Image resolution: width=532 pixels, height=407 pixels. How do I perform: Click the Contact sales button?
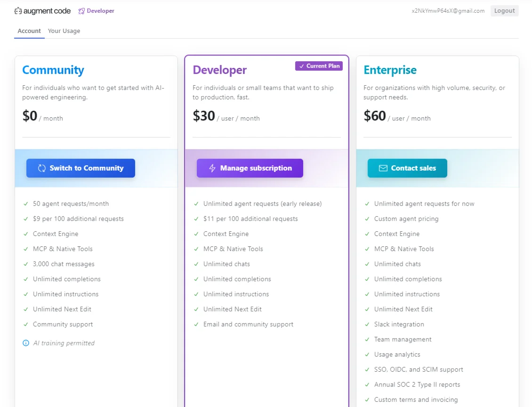click(x=407, y=168)
